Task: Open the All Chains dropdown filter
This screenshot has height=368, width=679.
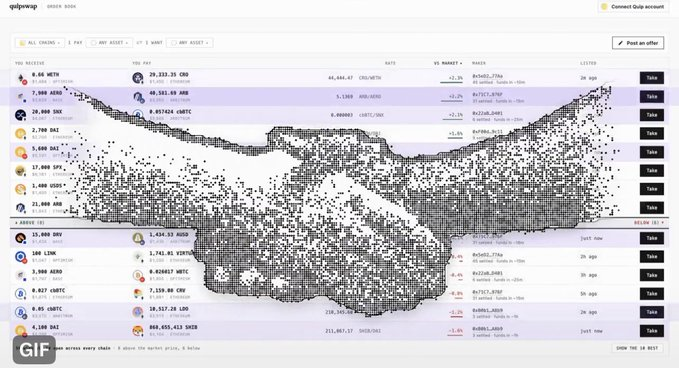Action: [40, 43]
